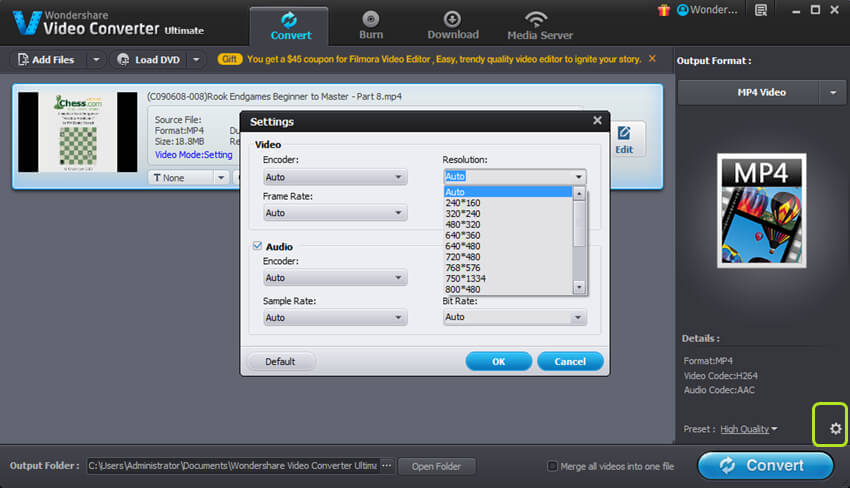The width and height of the screenshot is (850, 488).
Task: Choose 750*1334 resolution
Action: [x=508, y=279]
